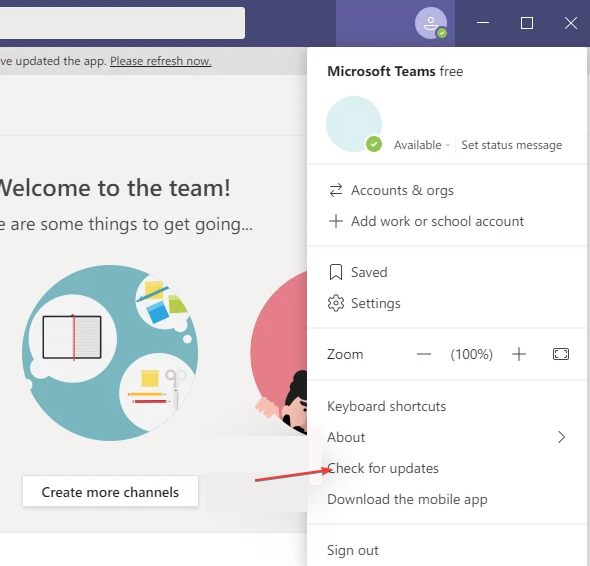
Task: Open the profile avatar menu in title bar
Action: click(x=431, y=23)
